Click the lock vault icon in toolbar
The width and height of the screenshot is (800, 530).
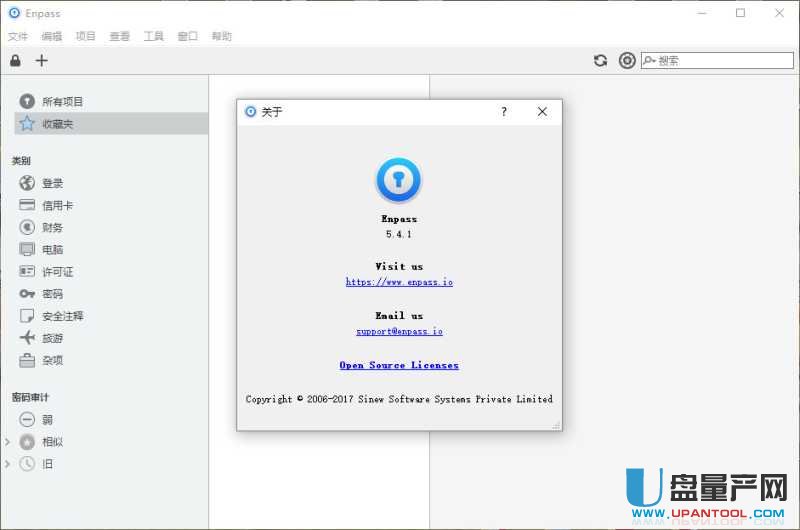[15, 60]
